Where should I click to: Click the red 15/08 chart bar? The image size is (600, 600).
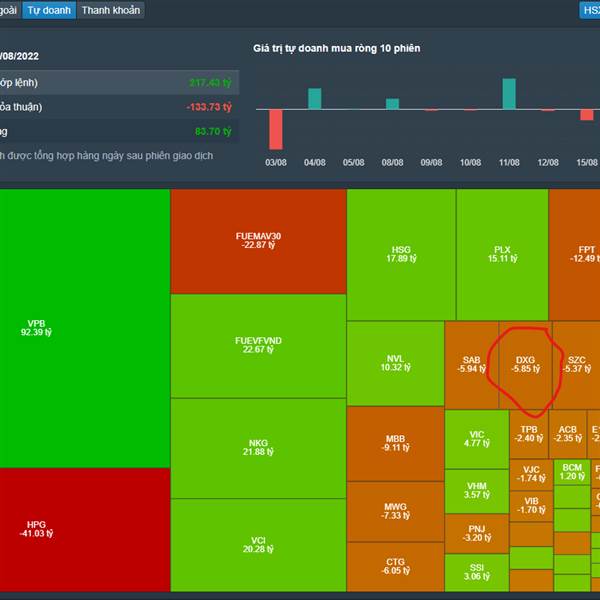pyautogui.click(x=587, y=115)
